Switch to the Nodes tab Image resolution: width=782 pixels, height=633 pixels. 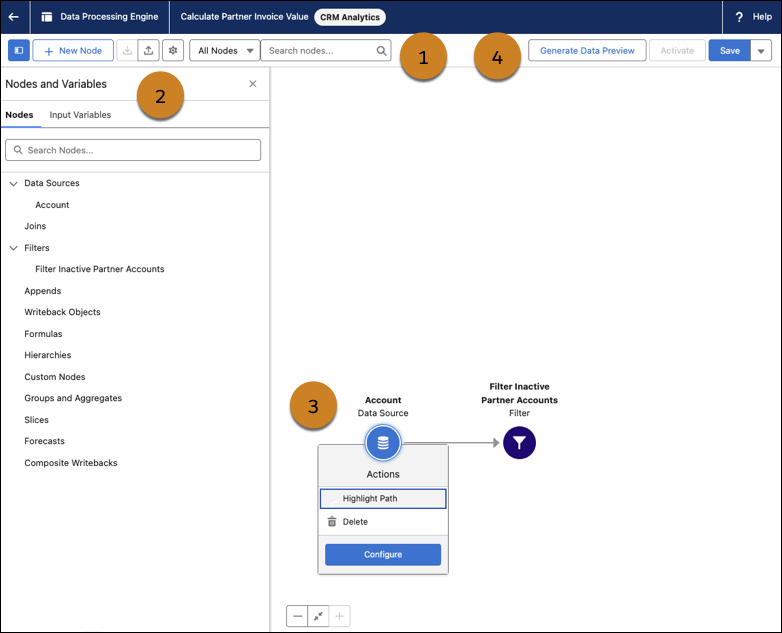click(x=19, y=115)
